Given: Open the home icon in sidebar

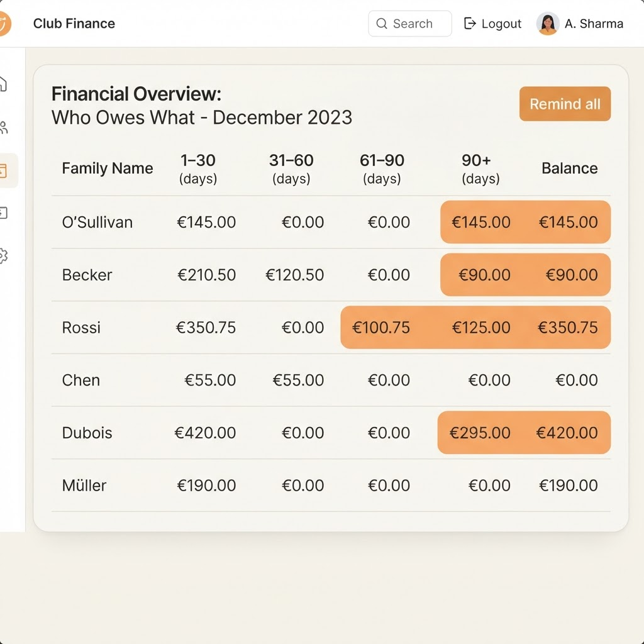Looking at the screenshot, I should click(x=3, y=84).
